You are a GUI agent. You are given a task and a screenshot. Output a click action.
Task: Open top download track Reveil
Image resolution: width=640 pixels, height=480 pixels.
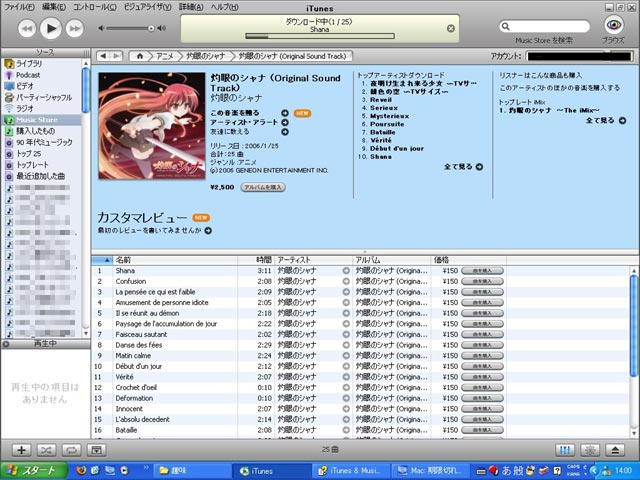381,100
